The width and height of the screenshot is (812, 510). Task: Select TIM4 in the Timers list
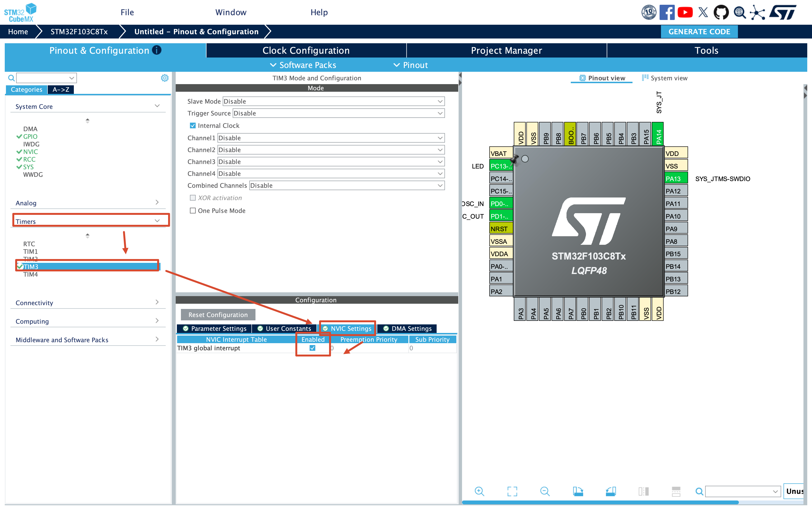[x=30, y=274]
